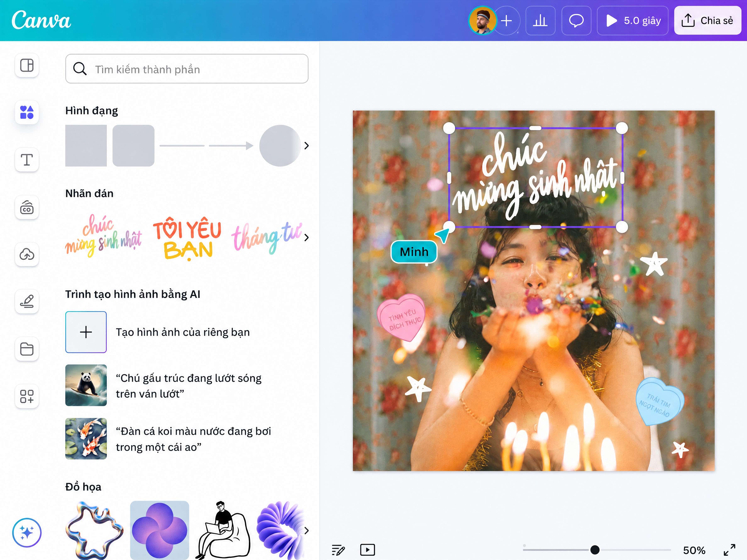Insert the rounded square shape
The height and width of the screenshot is (560, 747).
(x=133, y=146)
